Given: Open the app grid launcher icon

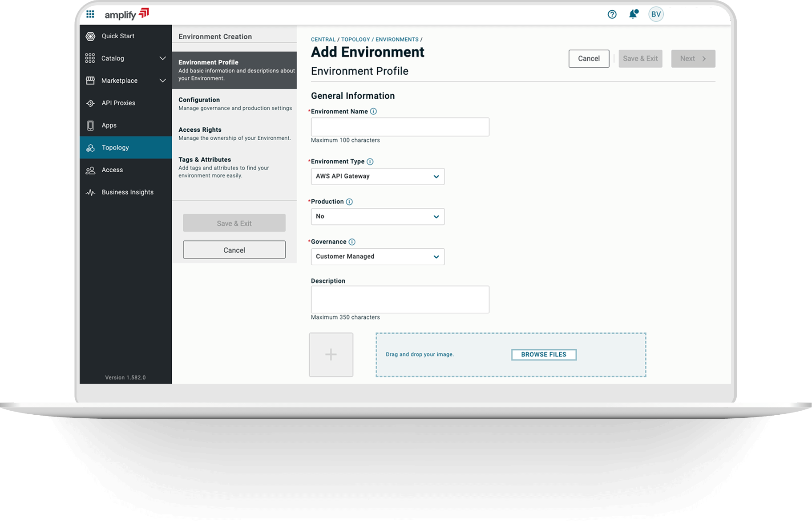Looking at the screenshot, I should point(90,14).
